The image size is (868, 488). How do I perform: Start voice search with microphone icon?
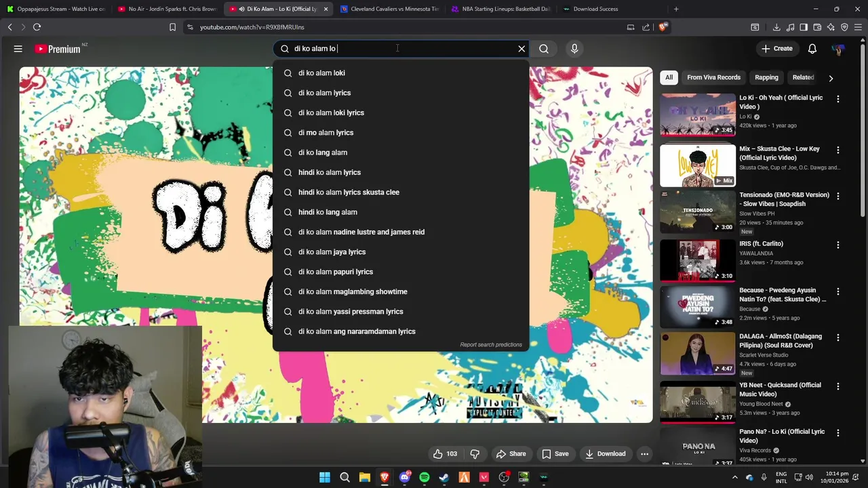(x=574, y=49)
